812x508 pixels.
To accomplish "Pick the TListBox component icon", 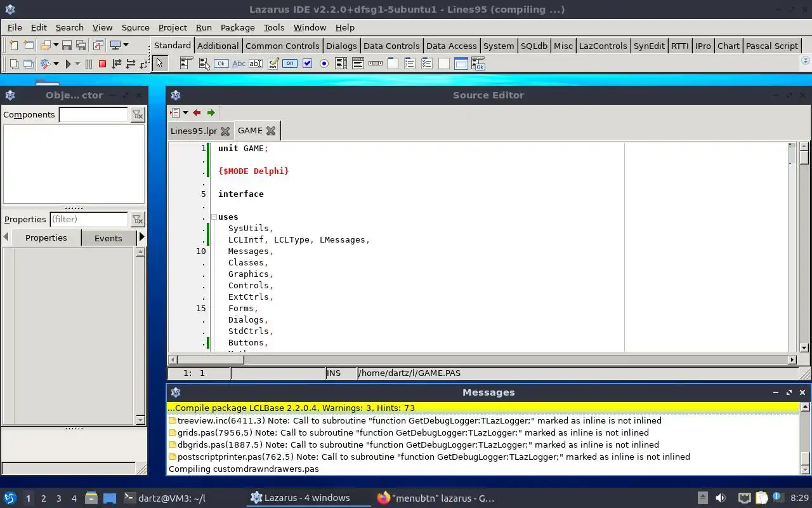I will [x=341, y=63].
